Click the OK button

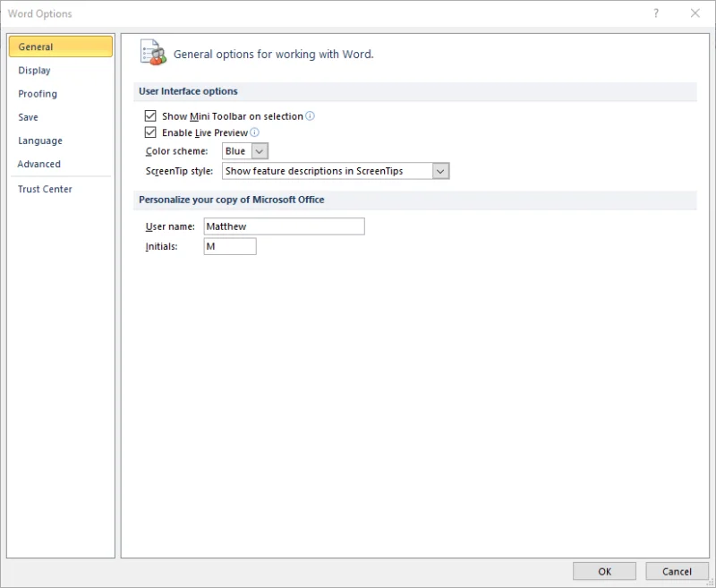(604, 572)
